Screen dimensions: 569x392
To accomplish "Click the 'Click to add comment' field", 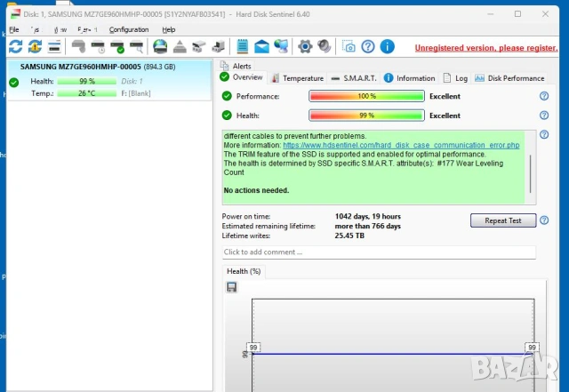I will pos(379,252).
